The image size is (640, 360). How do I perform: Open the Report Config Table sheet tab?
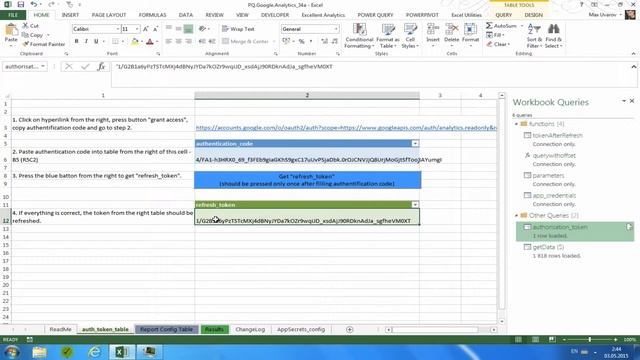pyautogui.click(x=166, y=329)
